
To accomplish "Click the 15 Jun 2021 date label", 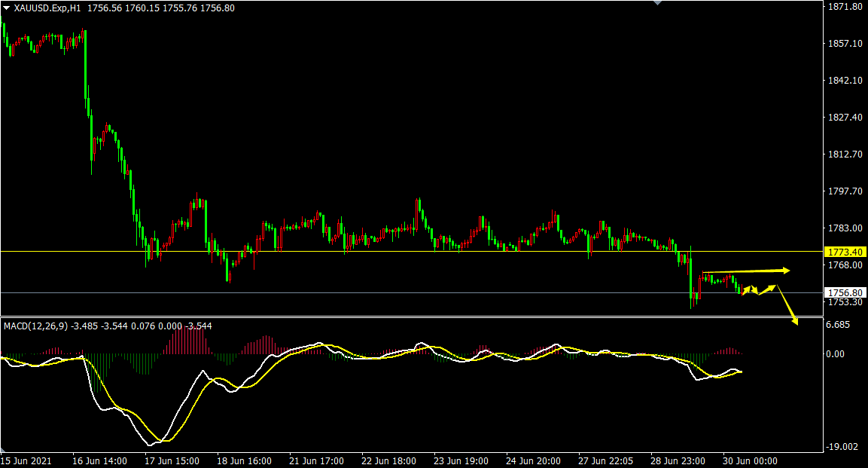I will (26, 460).
